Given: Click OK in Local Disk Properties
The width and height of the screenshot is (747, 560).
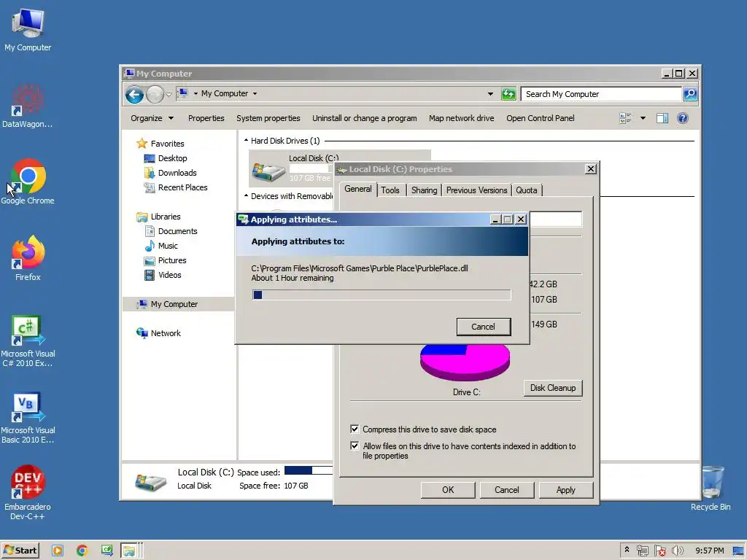Looking at the screenshot, I should 448,489.
